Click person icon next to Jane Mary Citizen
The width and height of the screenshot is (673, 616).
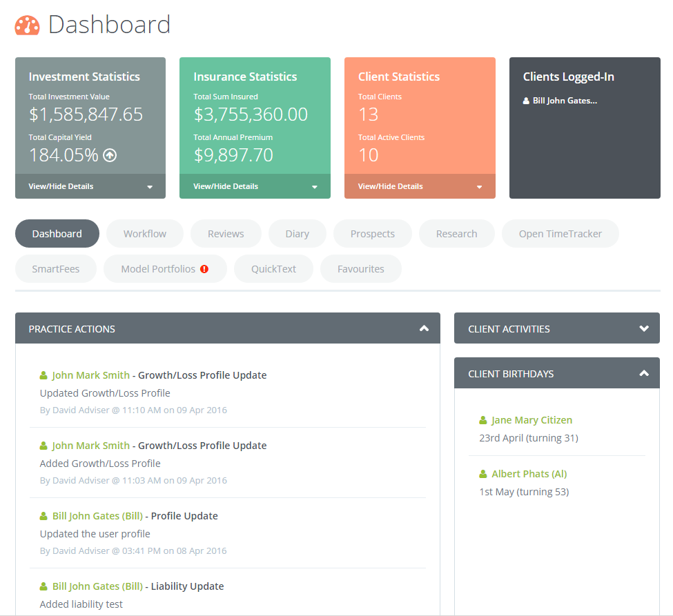[x=483, y=420]
